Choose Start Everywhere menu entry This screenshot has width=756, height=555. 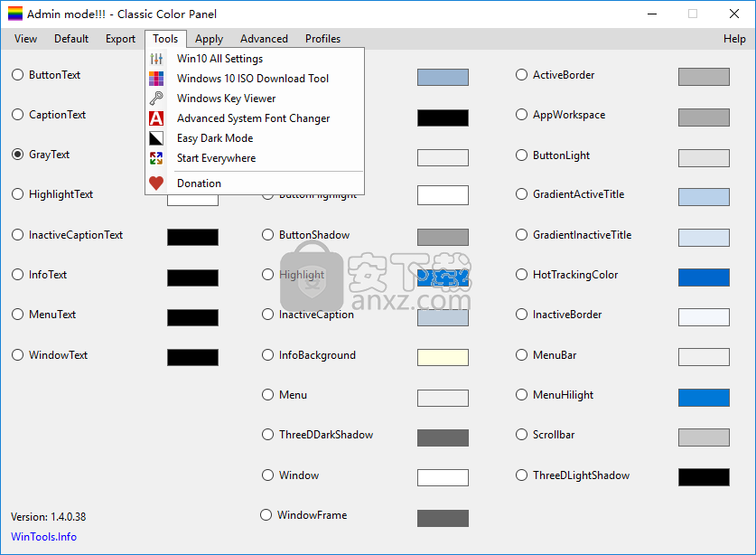click(x=255, y=158)
